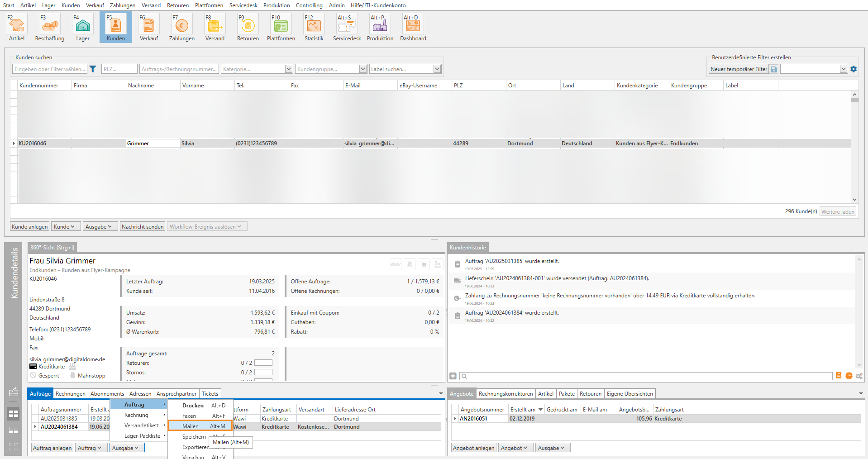Image resolution: width=868 pixels, height=459 pixels.
Task: Toggle the Mahnstopp status of the customer
Action: click(x=88, y=376)
